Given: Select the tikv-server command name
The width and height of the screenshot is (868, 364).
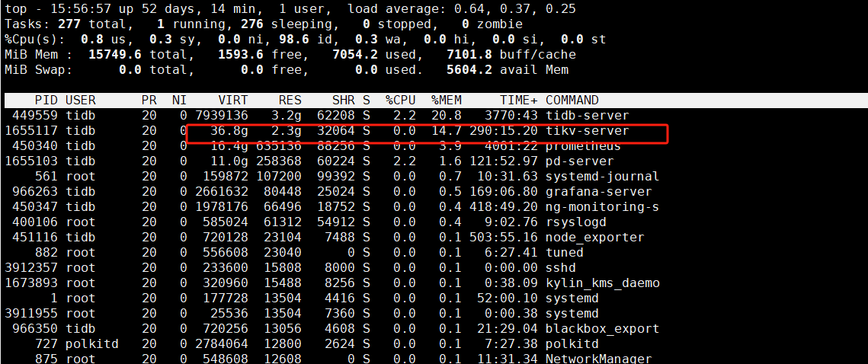Looking at the screenshot, I should click(588, 131).
